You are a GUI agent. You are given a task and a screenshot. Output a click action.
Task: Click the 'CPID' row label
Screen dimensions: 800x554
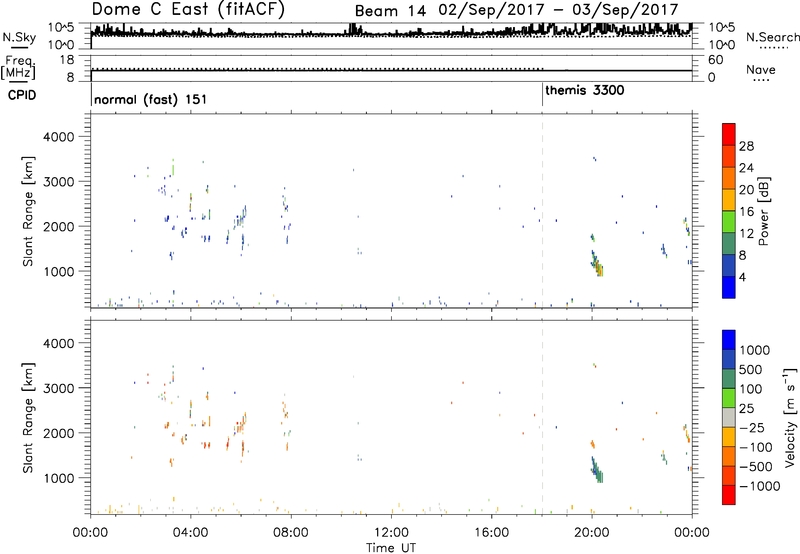[x=22, y=95]
